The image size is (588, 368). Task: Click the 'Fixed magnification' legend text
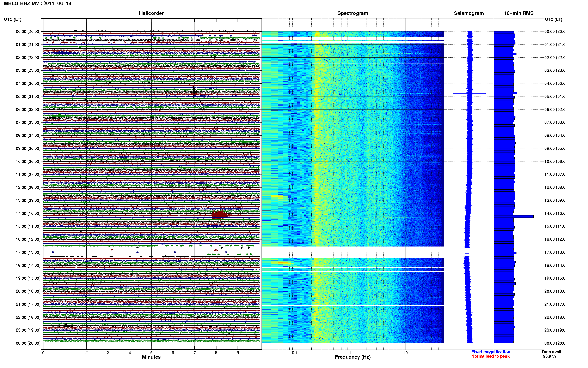point(491,352)
